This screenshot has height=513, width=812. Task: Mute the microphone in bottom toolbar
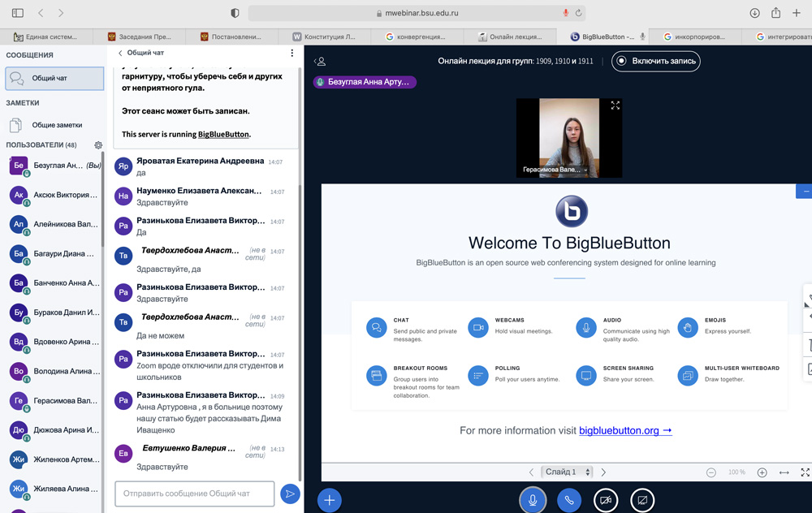533,500
